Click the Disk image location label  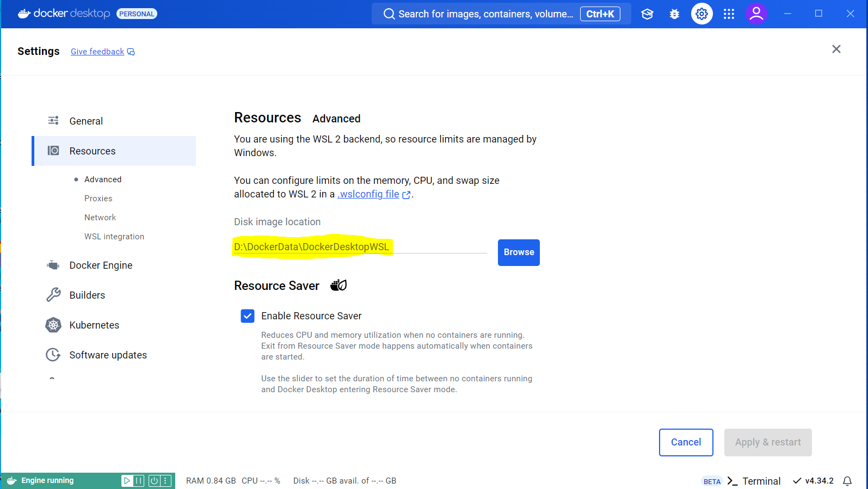[278, 222]
